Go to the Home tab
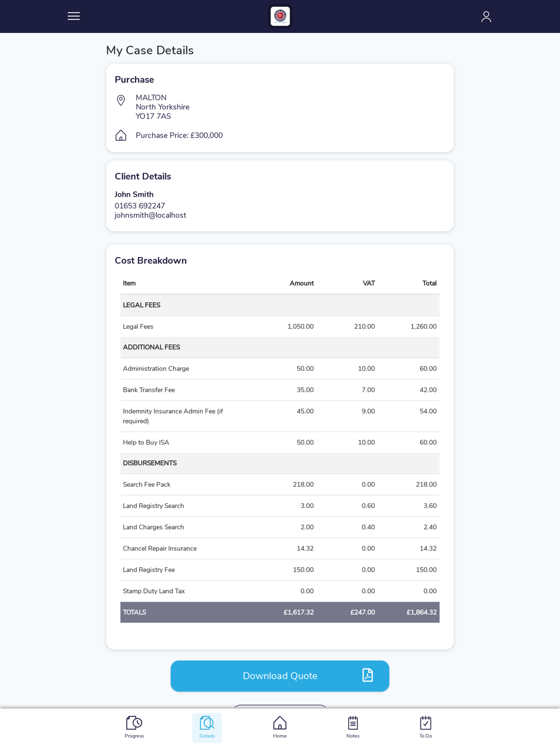Viewport: 560px width, 747px height. tap(280, 727)
